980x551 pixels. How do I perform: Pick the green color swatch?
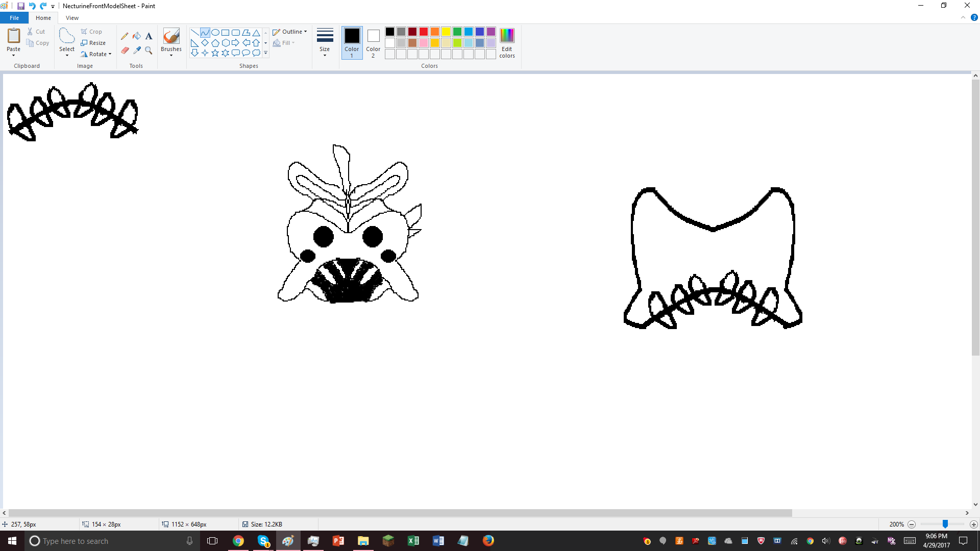point(457,32)
